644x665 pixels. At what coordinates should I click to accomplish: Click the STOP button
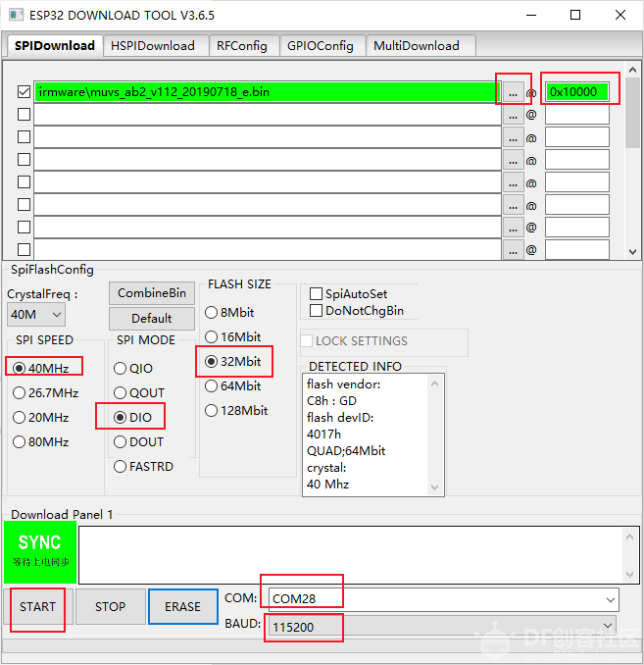tap(110, 607)
